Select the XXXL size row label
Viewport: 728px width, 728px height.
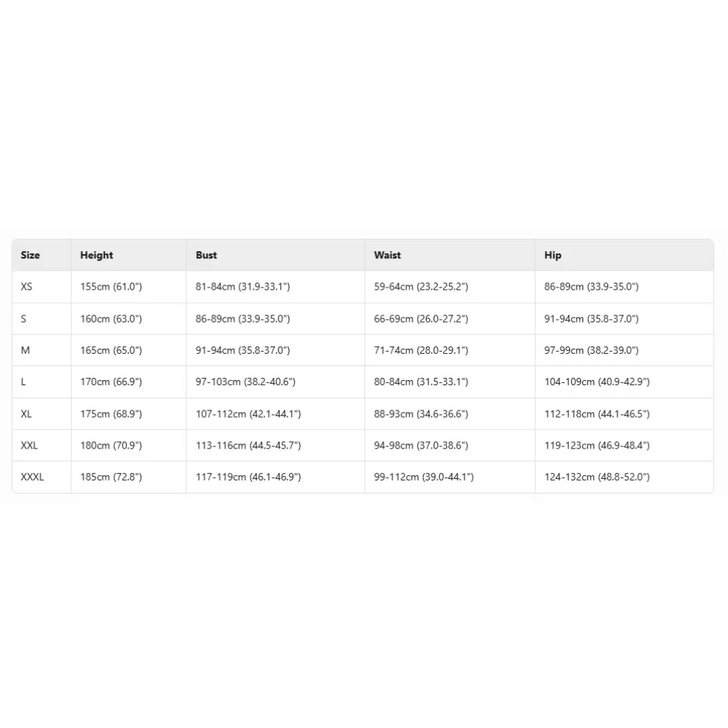(x=33, y=477)
